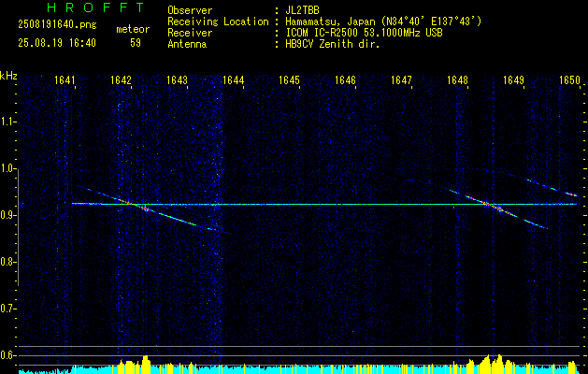Click the 1645 time marker
588x374 pixels.
tap(290, 80)
